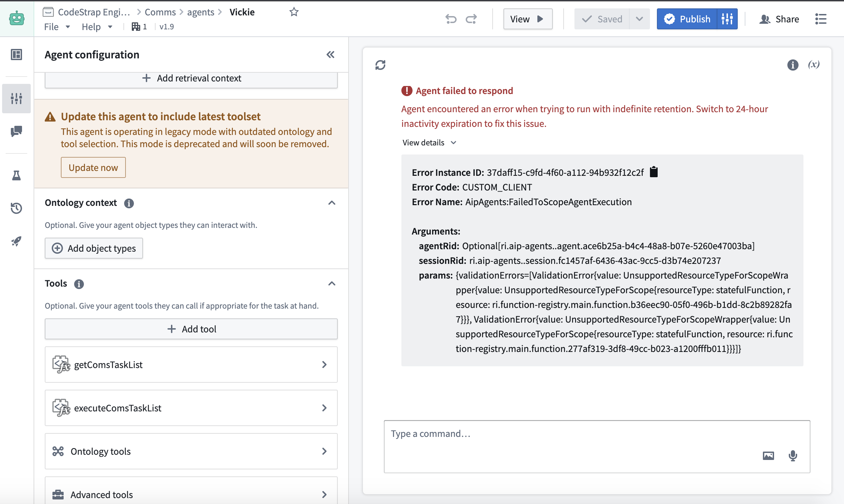Click the View button
This screenshot has height=504, width=844.
click(528, 19)
